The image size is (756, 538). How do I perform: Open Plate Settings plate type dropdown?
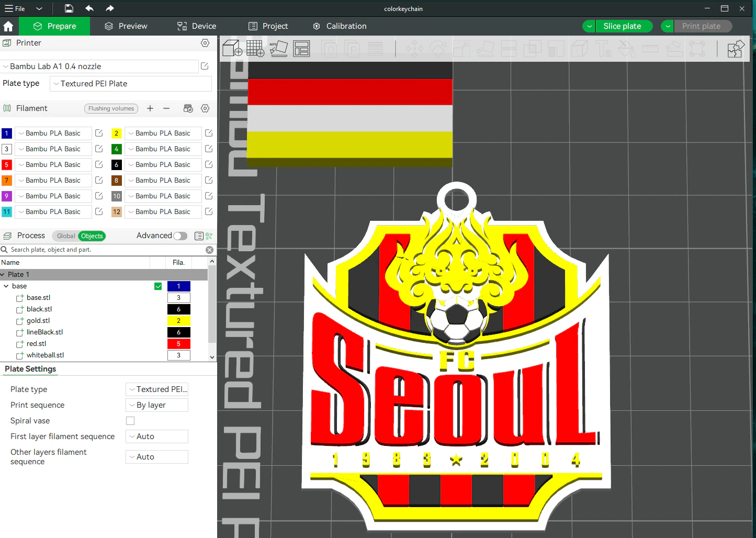tap(157, 389)
